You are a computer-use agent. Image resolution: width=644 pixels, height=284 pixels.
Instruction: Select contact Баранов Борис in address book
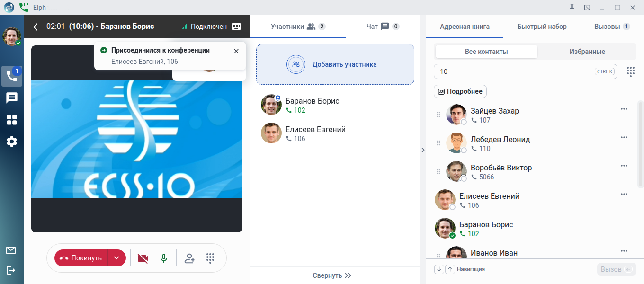(534, 229)
